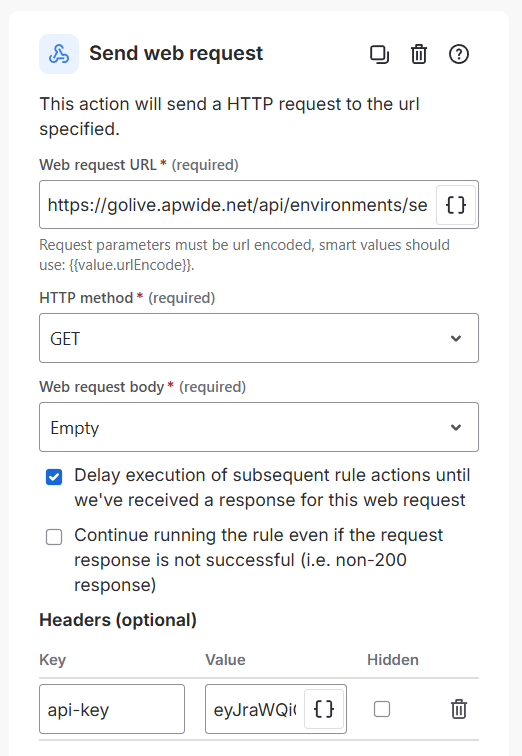Edit the api-key header Key field
Image resolution: width=522 pixels, height=756 pixels.
click(x=112, y=709)
